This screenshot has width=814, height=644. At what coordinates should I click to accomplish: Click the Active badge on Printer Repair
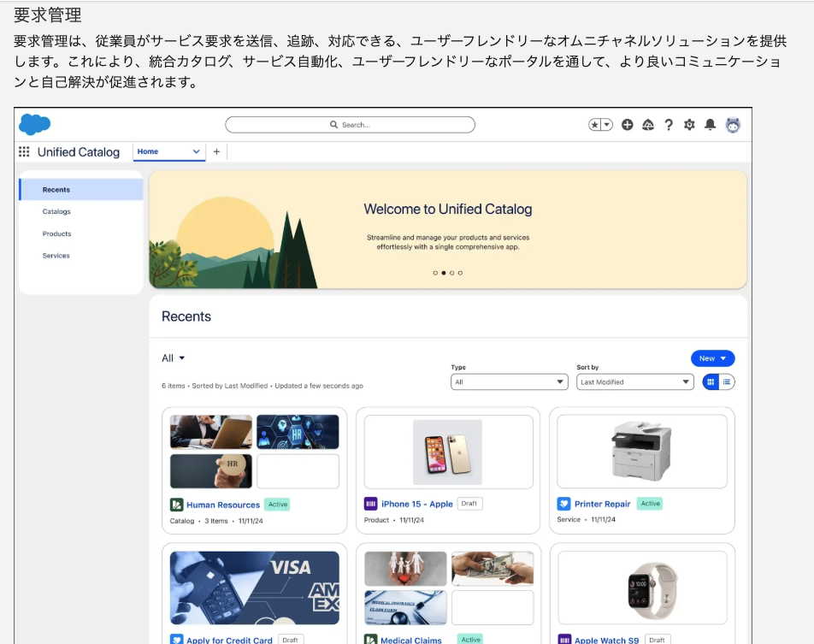[650, 503]
